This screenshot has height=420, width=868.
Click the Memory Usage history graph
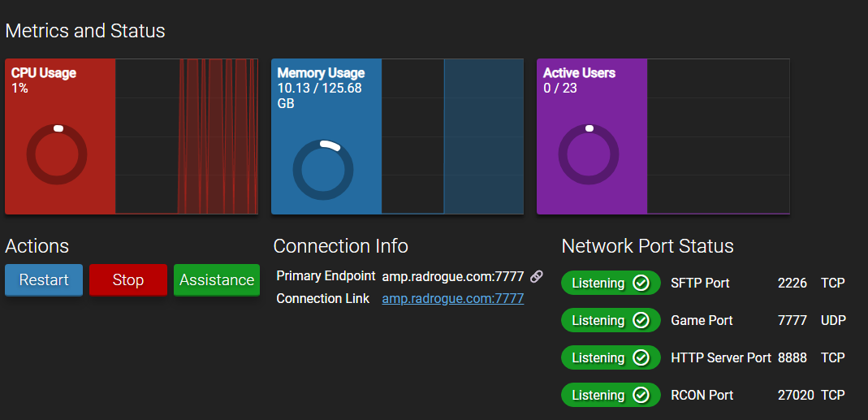(x=452, y=136)
